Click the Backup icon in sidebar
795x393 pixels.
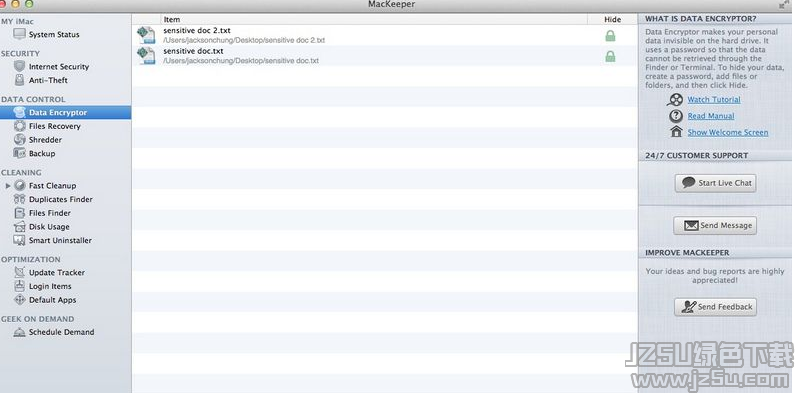click(19, 153)
